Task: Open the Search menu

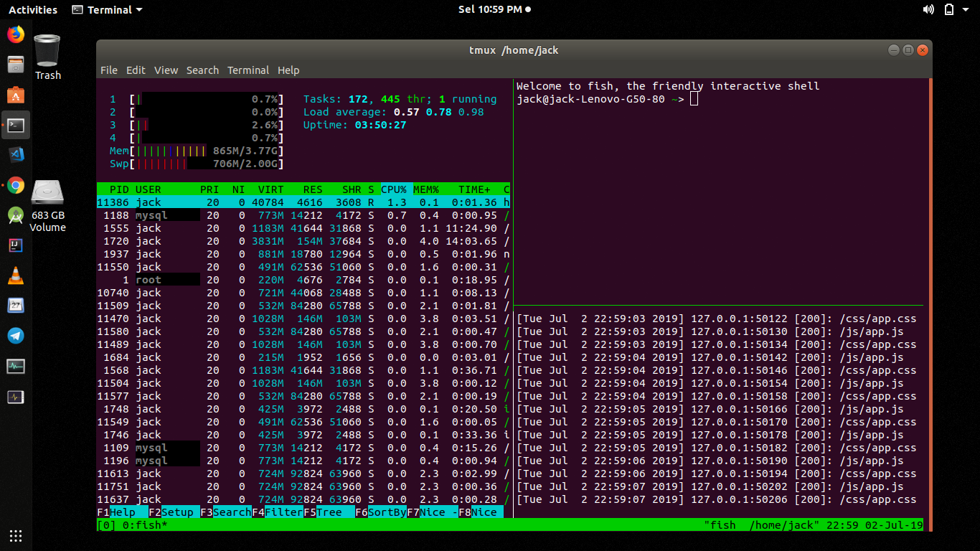Action: click(202, 70)
